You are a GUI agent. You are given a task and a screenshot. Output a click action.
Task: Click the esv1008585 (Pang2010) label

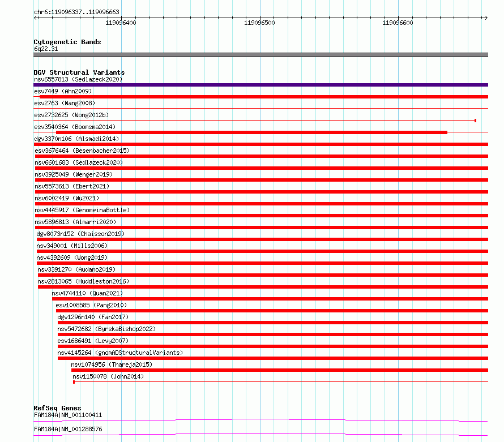pos(91,305)
